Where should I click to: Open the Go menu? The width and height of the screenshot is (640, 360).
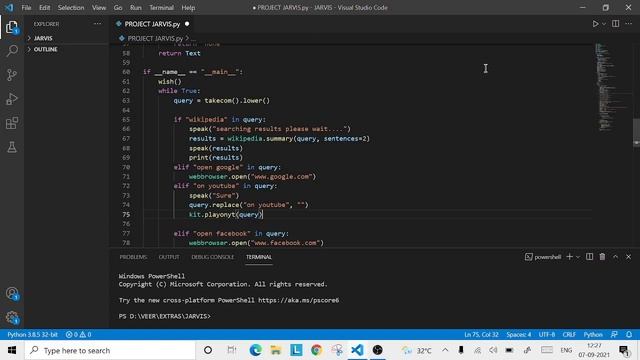[x=118, y=8]
